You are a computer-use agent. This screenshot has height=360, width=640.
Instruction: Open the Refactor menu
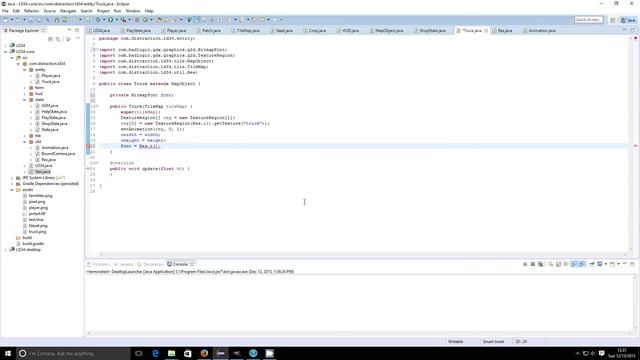[31, 11]
